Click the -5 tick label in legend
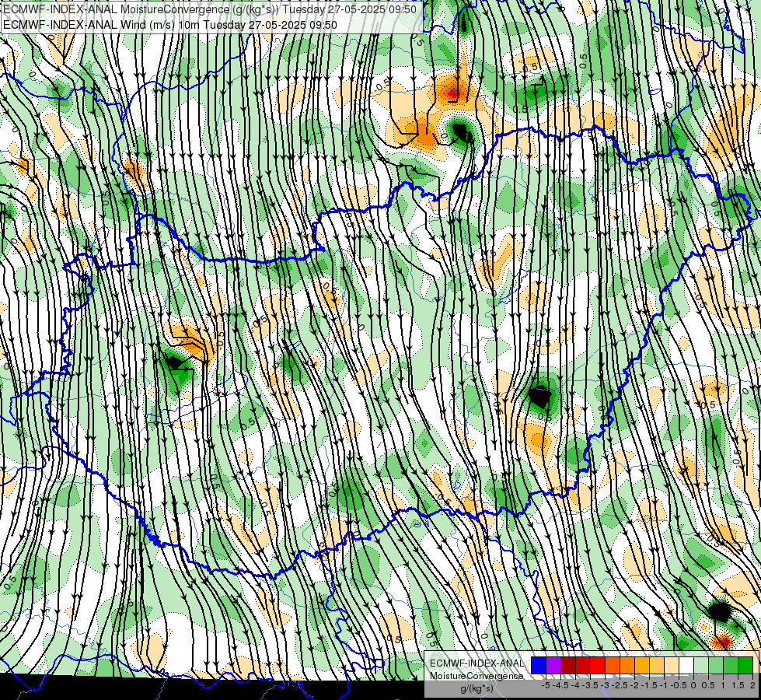761x700 pixels. pyautogui.click(x=546, y=685)
